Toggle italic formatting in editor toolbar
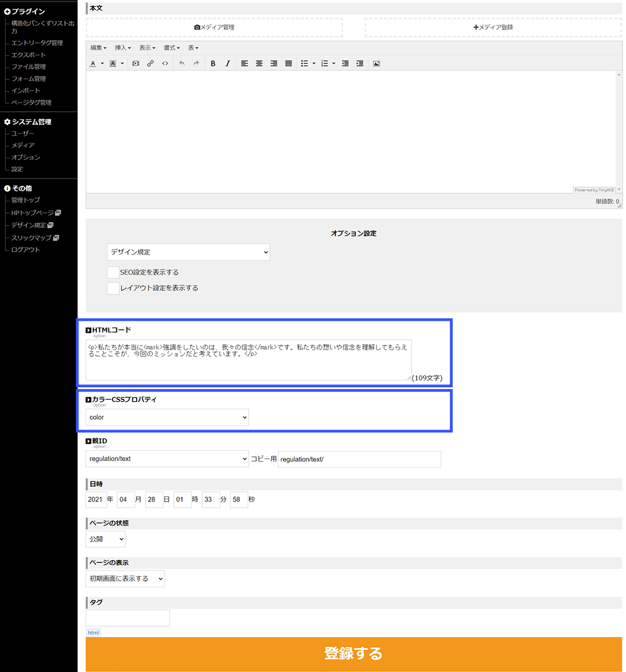 click(228, 63)
